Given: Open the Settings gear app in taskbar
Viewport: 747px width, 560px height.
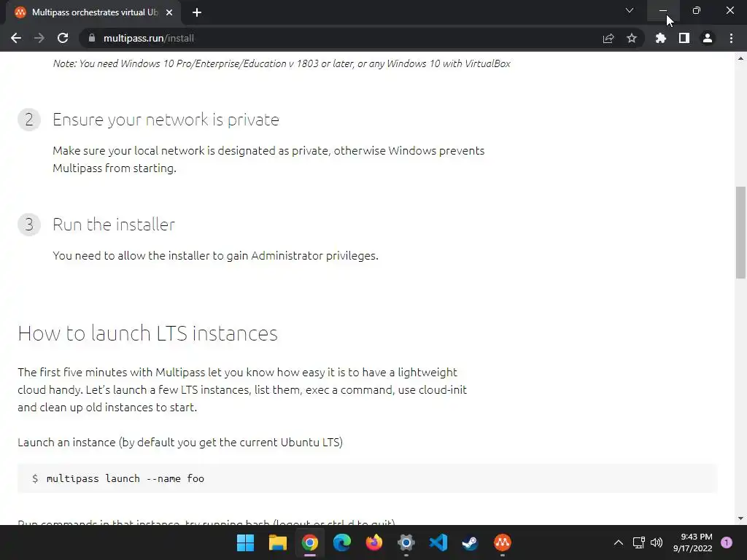Looking at the screenshot, I should 406,542.
